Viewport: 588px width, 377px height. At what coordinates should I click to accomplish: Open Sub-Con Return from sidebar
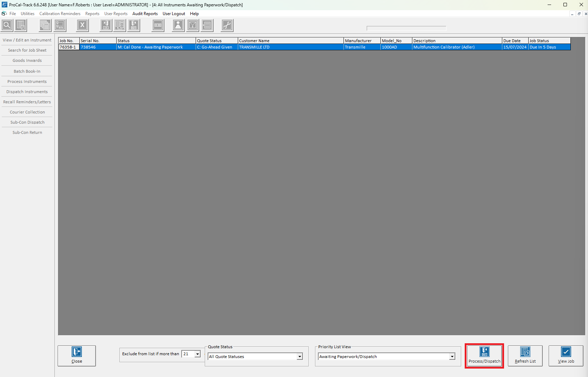(x=27, y=132)
